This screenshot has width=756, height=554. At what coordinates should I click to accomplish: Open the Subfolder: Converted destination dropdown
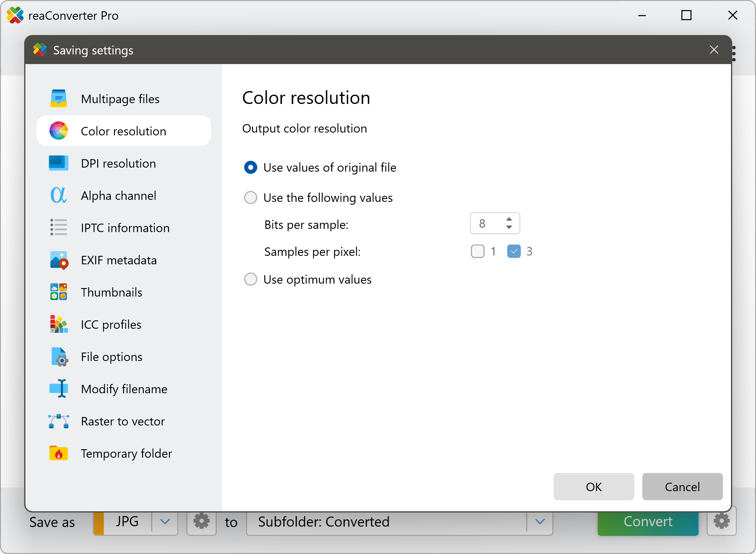click(540, 522)
